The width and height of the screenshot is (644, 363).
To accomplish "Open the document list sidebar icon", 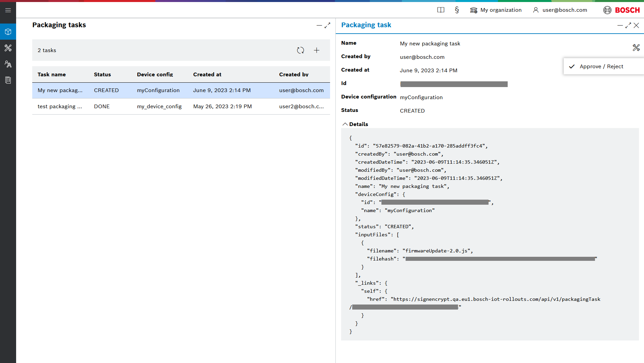I will pyautogui.click(x=8, y=80).
